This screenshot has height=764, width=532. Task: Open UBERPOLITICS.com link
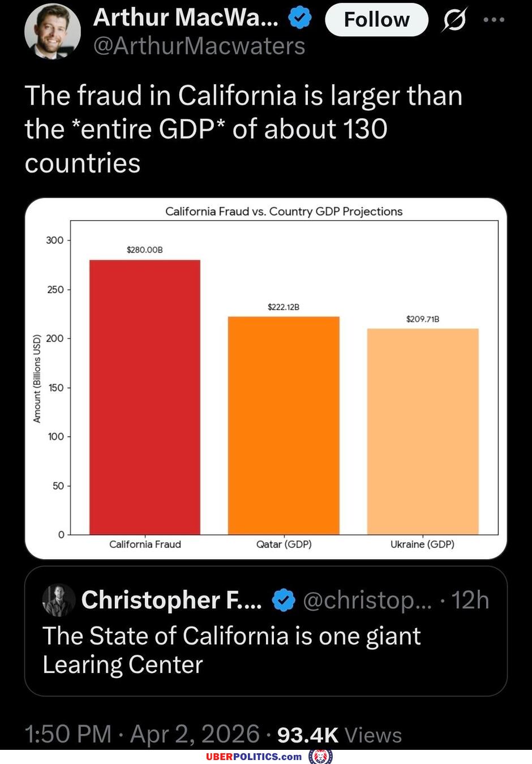258,756
